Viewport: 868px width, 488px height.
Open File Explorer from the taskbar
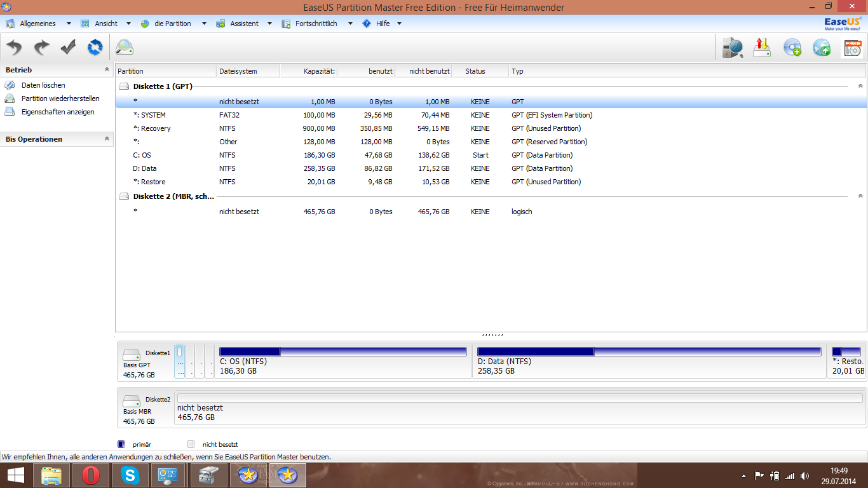[x=51, y=475]
